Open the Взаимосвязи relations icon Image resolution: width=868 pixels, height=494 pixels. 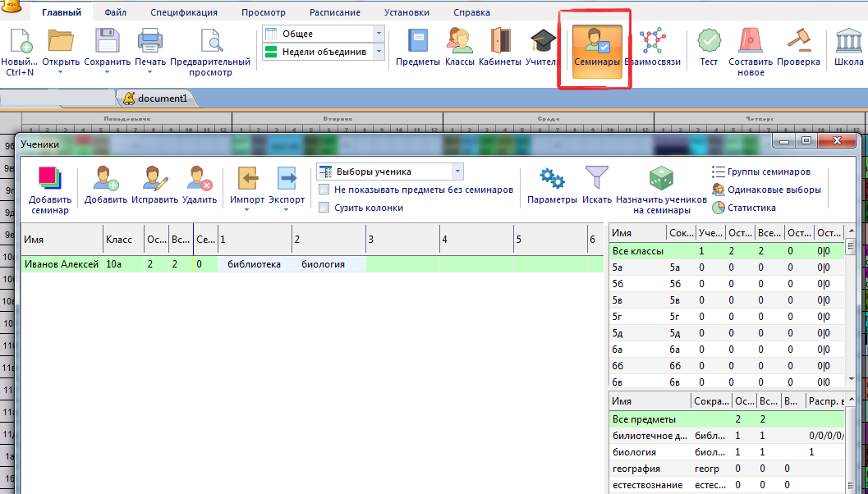click(652, 41)
